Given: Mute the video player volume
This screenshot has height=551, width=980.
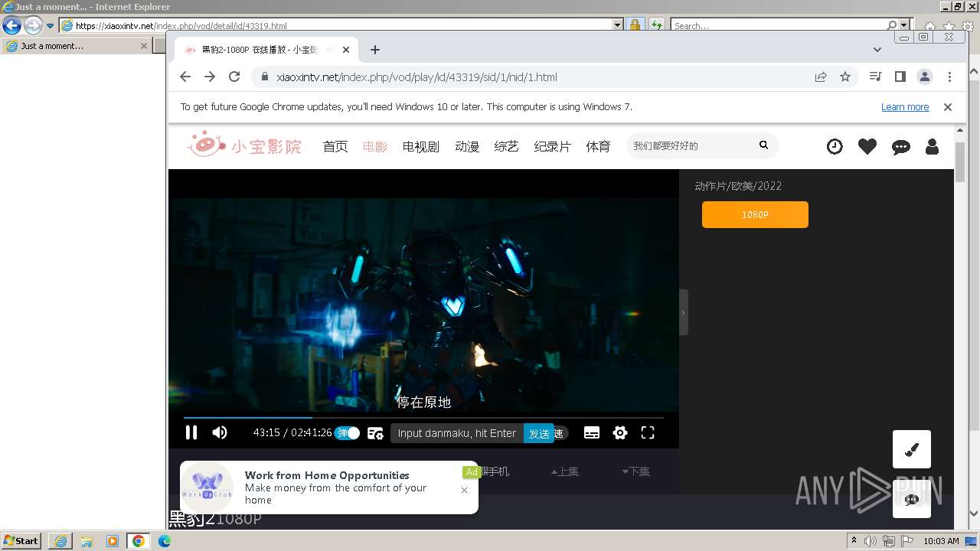Looking at the screenshot, I should pos(220,432).
